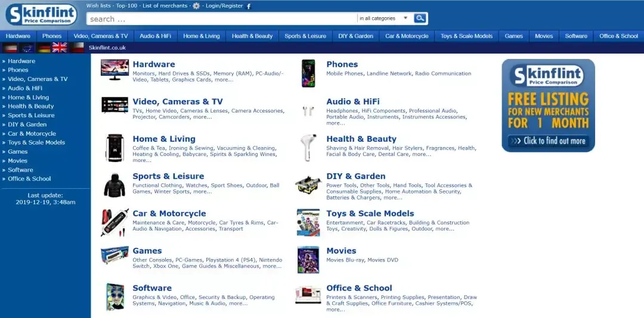
Task: Open Video, Cameras & TV via TV image
Action: click(114, 105)
